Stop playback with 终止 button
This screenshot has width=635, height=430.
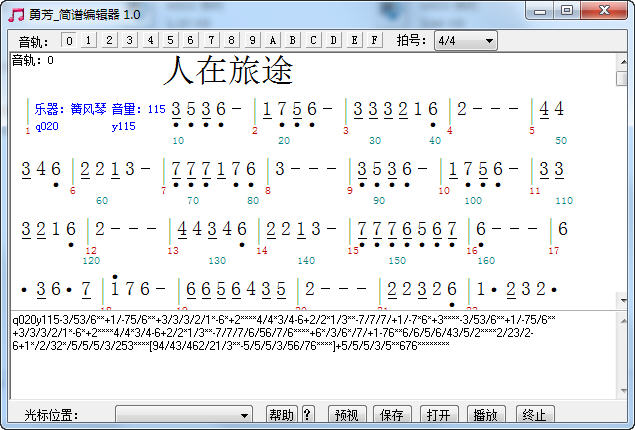pyautogui.click(x=534, y=414)
